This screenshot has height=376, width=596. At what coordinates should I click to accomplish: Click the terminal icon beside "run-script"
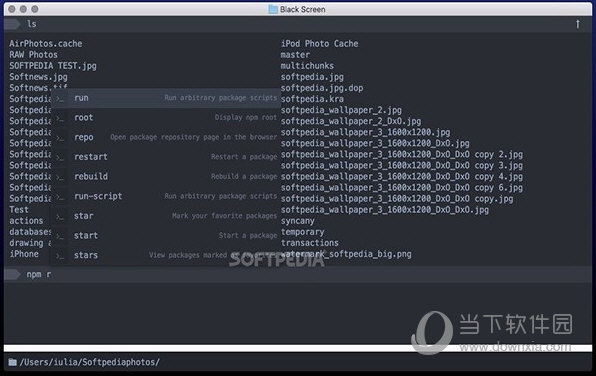coord(60,197)
